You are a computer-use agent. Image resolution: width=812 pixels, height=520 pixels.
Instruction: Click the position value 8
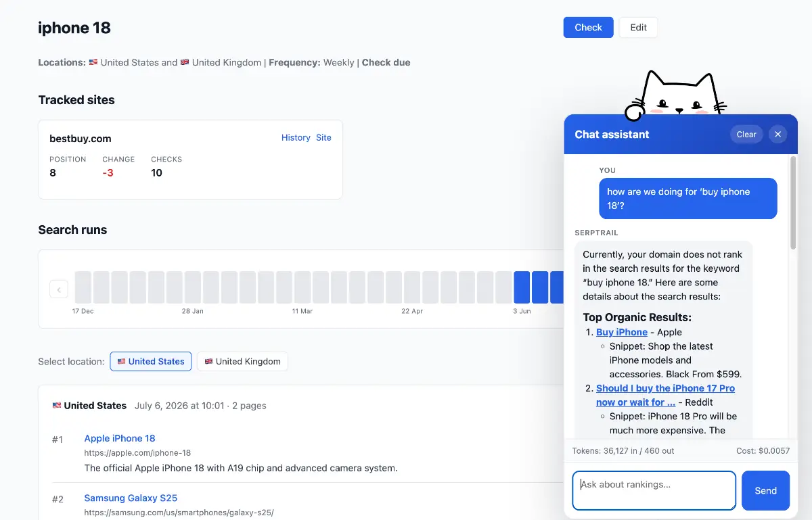(53, 172)
